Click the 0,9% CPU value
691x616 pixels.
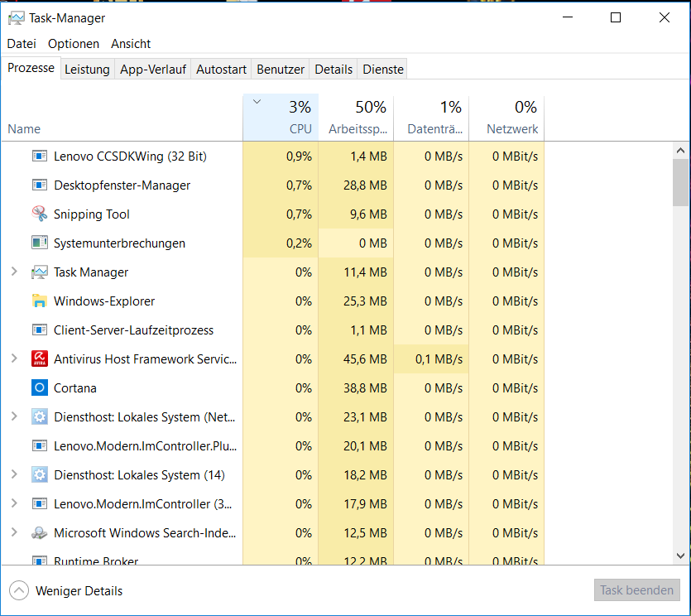(299, 156)
